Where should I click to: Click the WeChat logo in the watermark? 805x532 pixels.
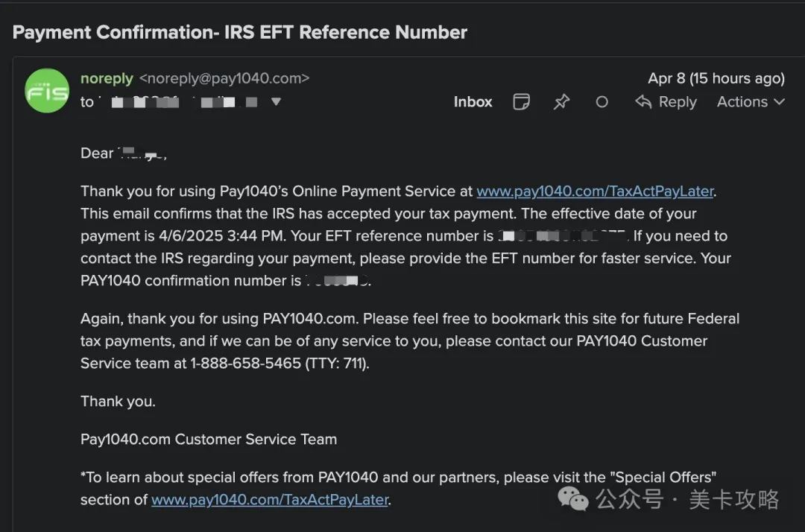coord(574,498)
